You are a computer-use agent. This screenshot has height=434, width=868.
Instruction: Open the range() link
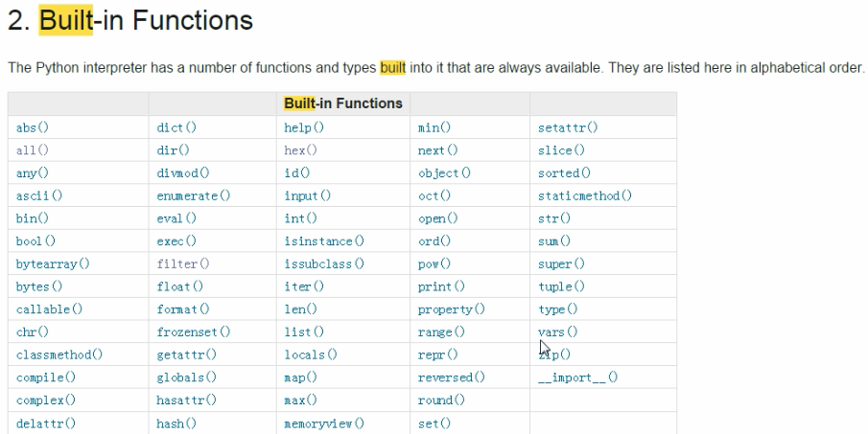(x=441, y=331)
